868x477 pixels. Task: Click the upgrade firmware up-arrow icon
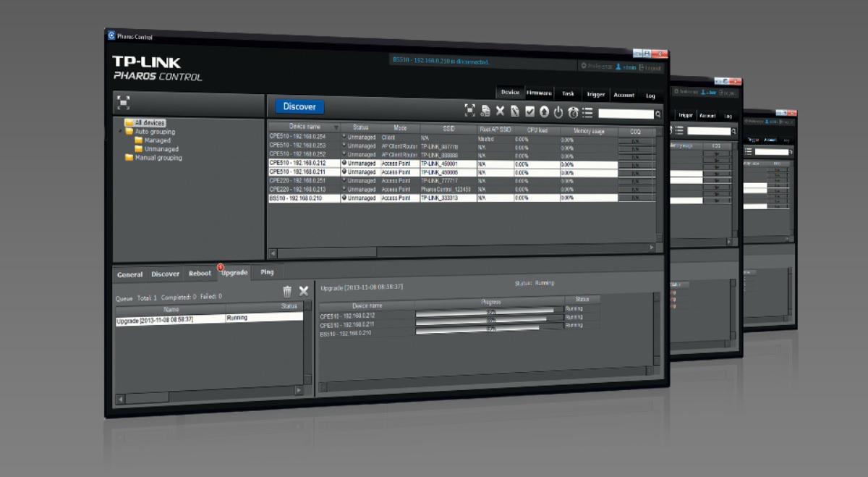(x=544, y=112)
